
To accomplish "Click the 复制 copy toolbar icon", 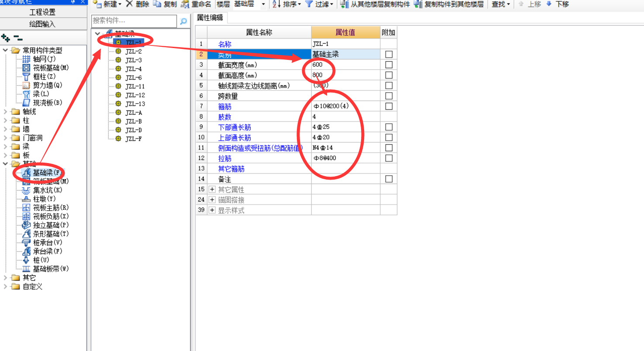I will click(157, 4).
